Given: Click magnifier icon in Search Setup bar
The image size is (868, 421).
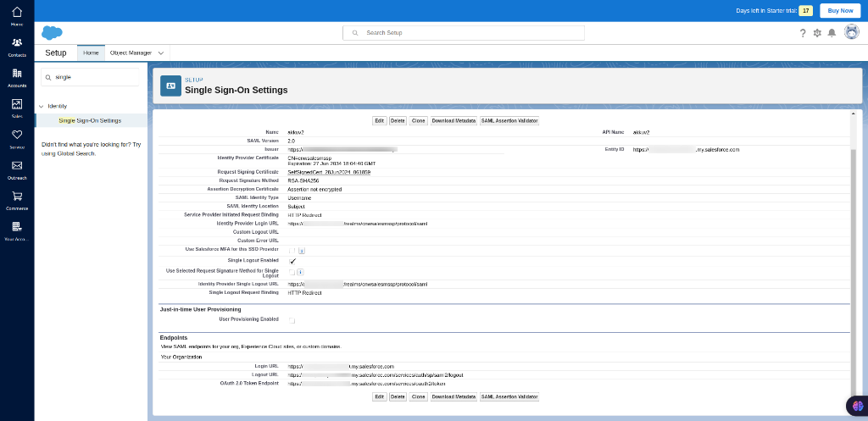Looking at the screenshot, I should [355, 33].
